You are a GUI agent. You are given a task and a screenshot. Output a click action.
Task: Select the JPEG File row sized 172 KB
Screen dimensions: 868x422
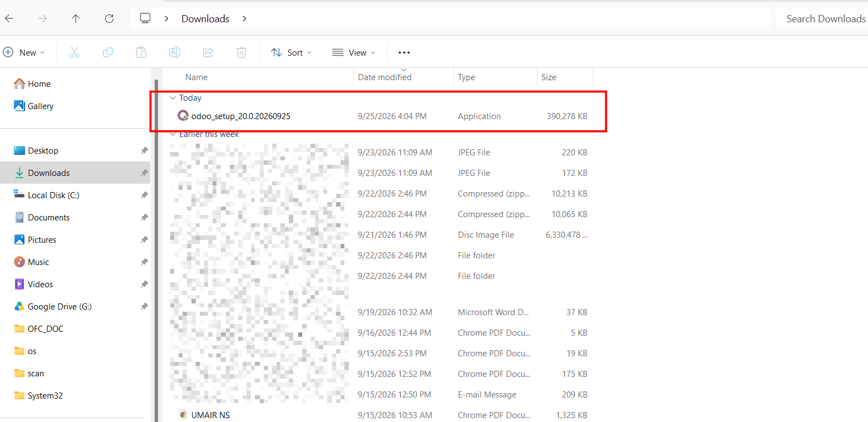click(380, 173)
